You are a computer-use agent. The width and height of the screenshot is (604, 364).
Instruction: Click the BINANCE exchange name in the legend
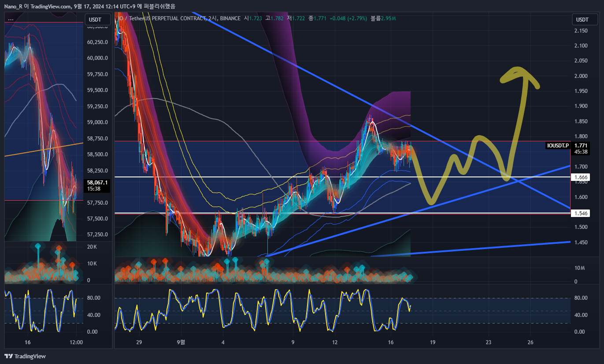[x=230, y=18]
